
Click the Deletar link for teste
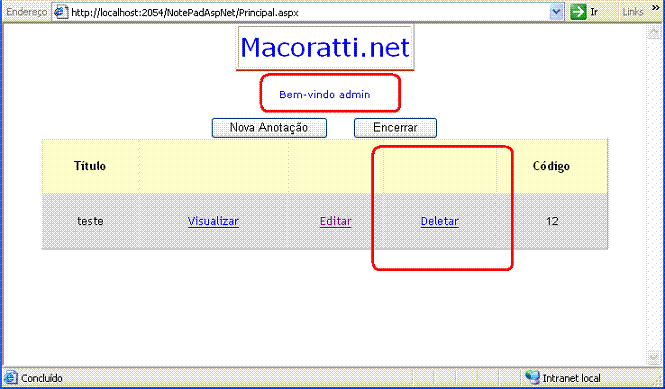[440, 221]
